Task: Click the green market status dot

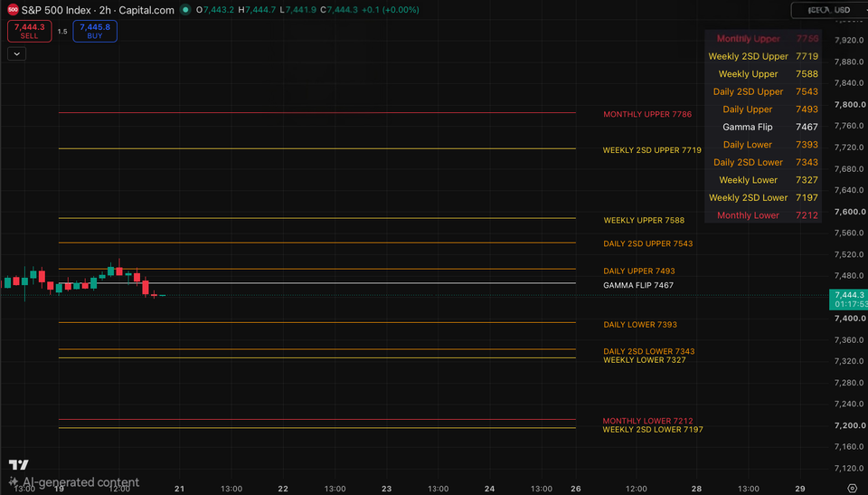Action: point(185,9)
